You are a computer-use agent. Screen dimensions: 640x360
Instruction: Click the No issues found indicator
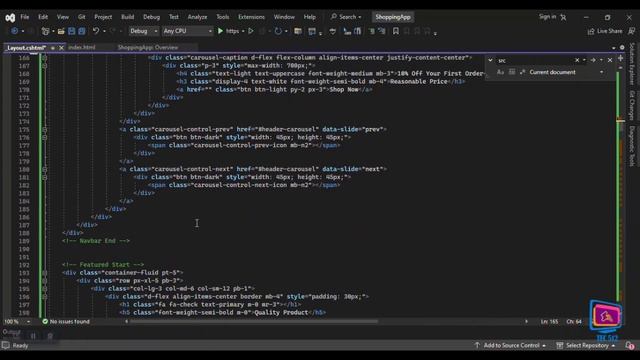(66, 322)
